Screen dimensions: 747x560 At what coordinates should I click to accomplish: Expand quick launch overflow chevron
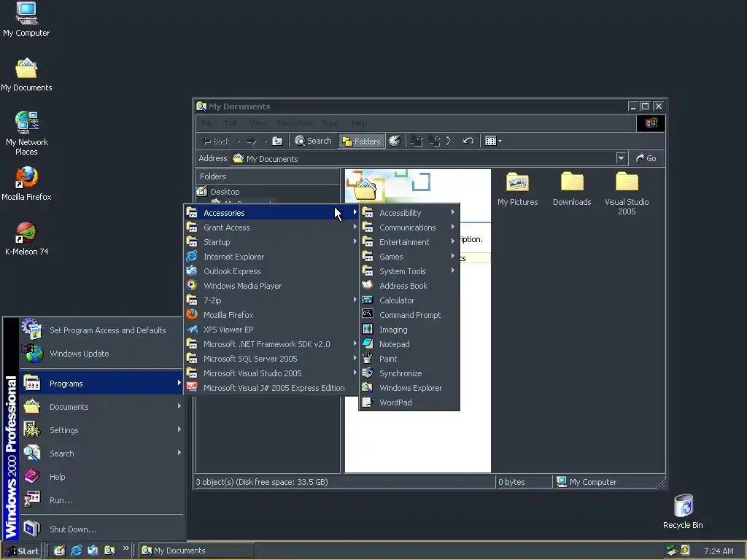126,548
